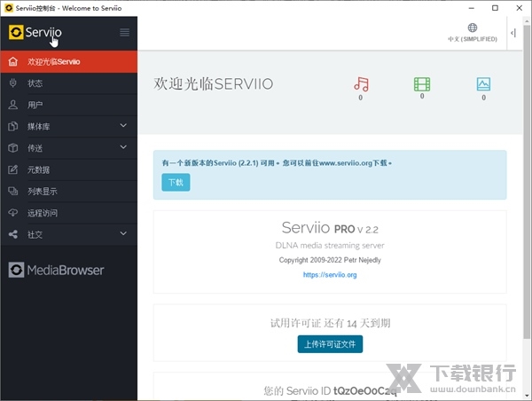Click the DLNA media streaming server text
The height and width of the screenshot is (401, 532).
(x=330, y=245)
